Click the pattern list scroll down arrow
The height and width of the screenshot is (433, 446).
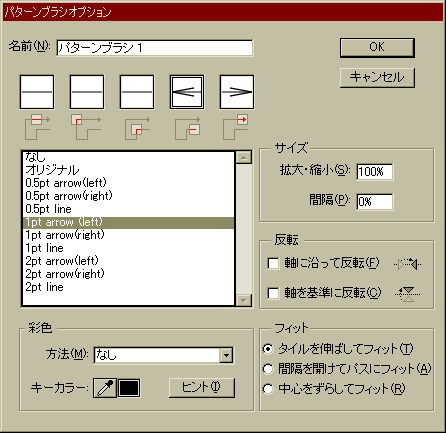[x=244, y=300]
